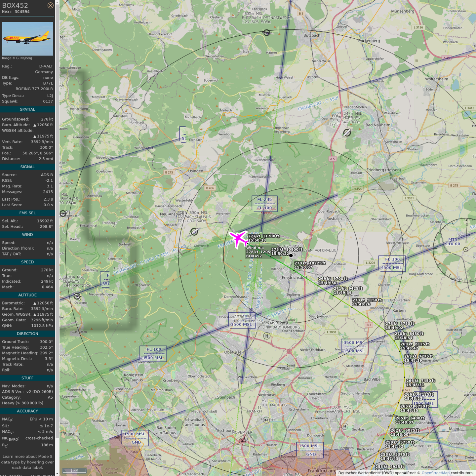The image size is (476, 476).
Task: Click the info panel scroll down arrow
Action: tap(57, 474)
